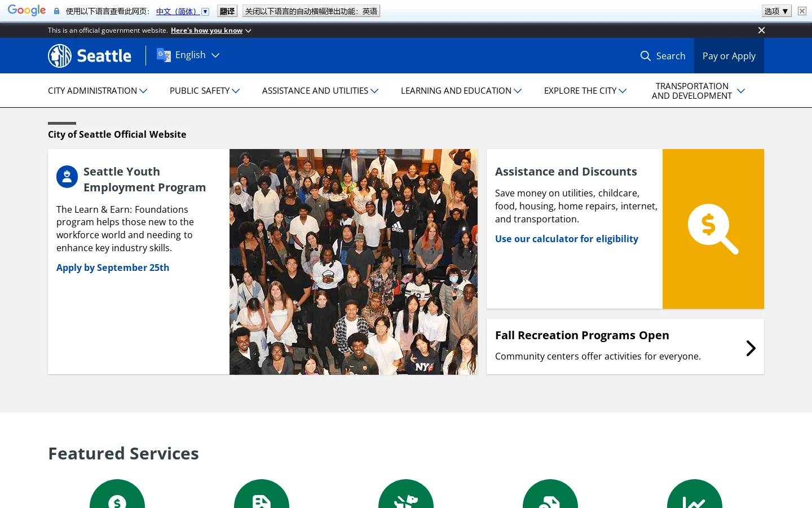Expand City Administration menu
The image size is (812, 508).
coord(98,91)
